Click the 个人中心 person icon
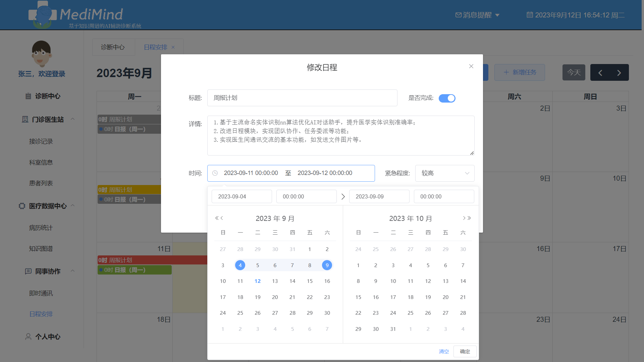This screenshot has width=644, height=362. coord(28,337)
